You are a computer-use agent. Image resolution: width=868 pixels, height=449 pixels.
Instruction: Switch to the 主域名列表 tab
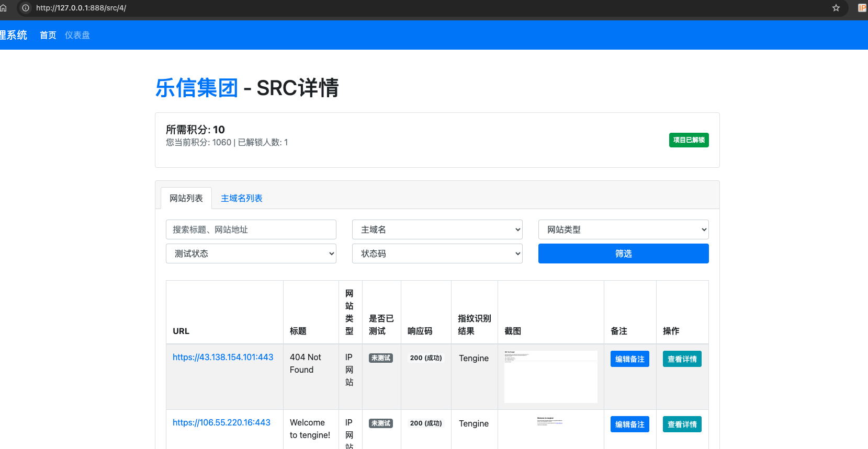tap(241, 198)
